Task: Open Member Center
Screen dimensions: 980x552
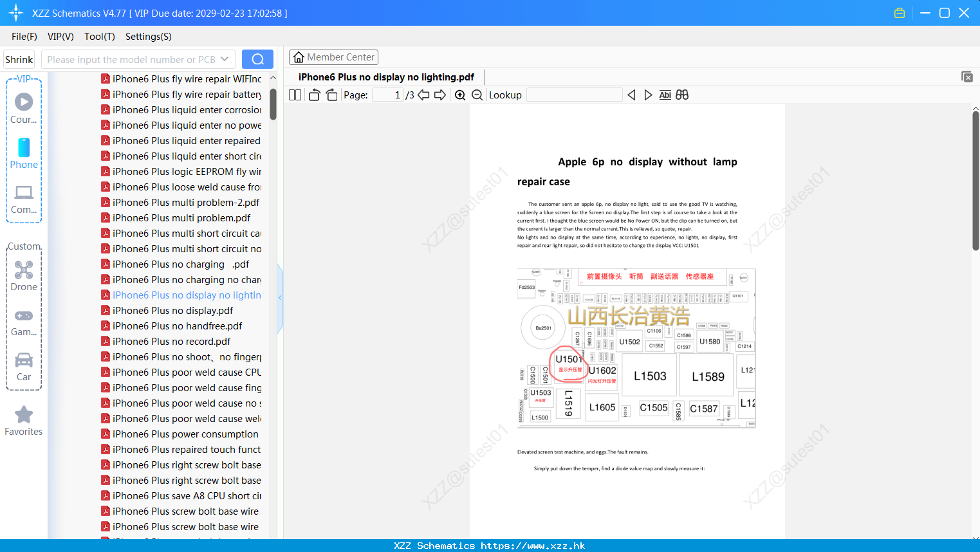Action: click(333, 57)
